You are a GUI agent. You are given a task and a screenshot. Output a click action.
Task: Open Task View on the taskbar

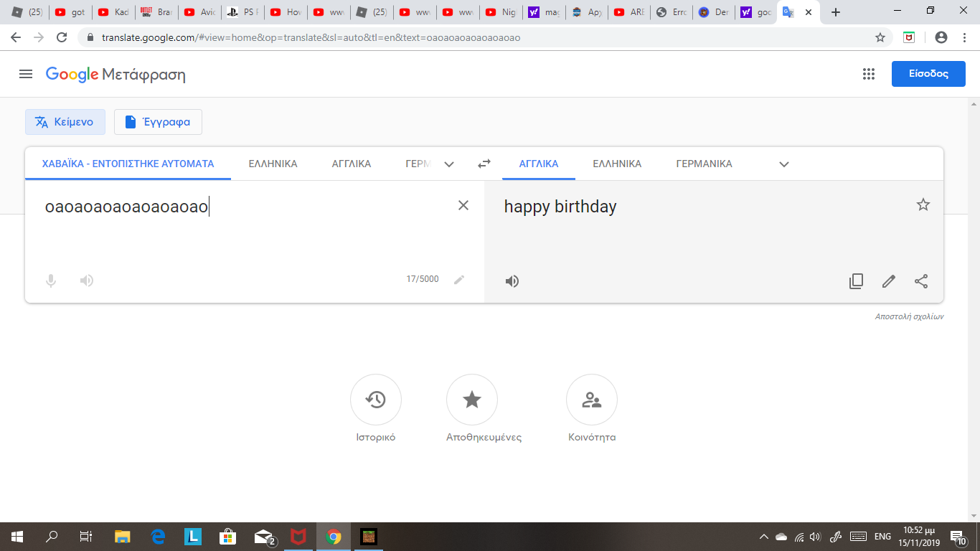click(86, 536)
